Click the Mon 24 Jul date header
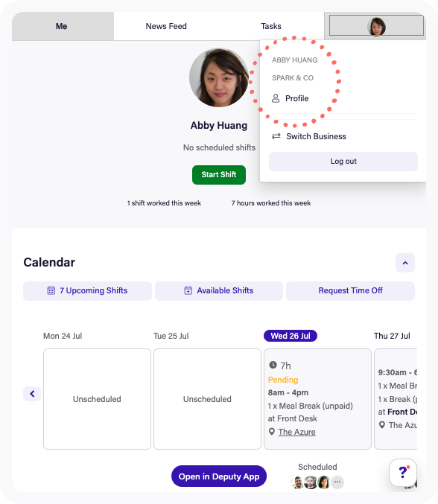The height and width of the screenshot is (504, 438). tap(63, 336)
